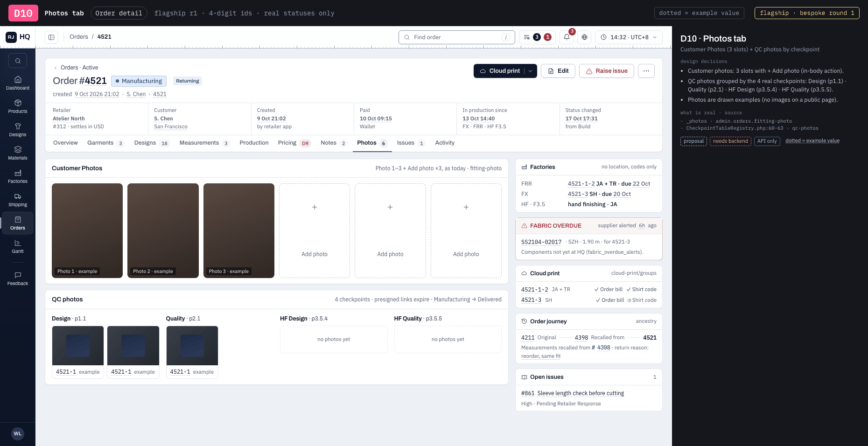Click the RJ HQ logo

click(18, 37)
